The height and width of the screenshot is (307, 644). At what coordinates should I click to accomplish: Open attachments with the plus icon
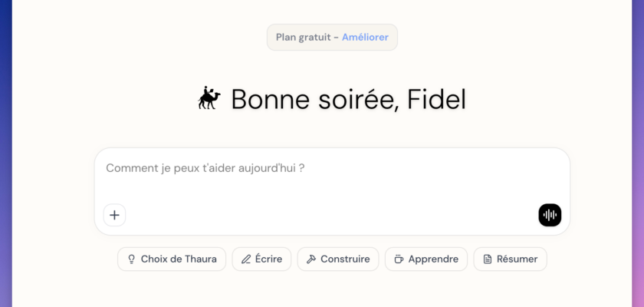click(x=114, y=215)
